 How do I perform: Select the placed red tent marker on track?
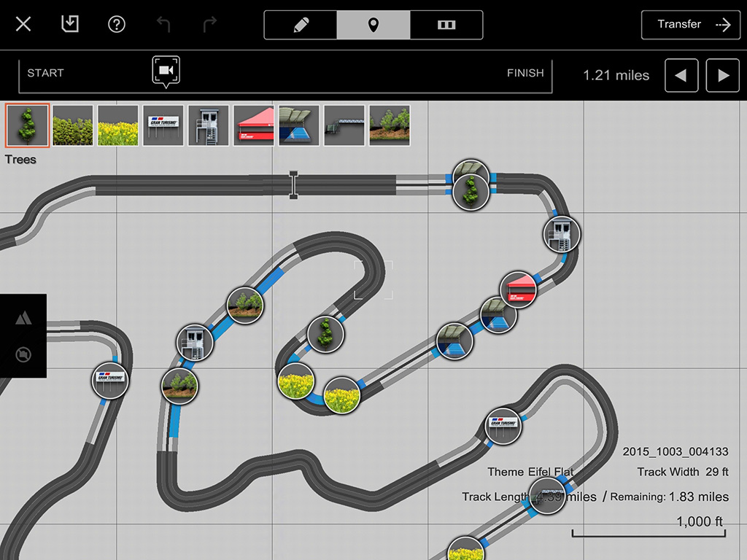519,289
